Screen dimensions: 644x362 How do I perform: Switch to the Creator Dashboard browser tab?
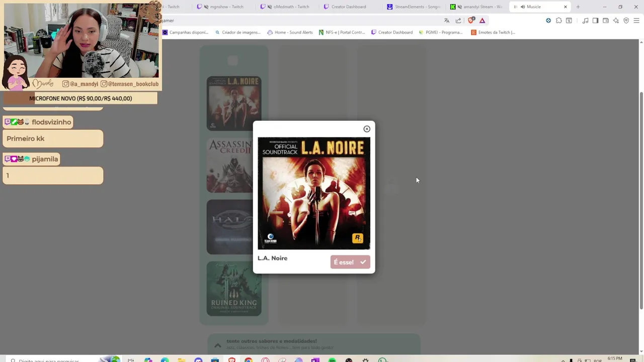pos(348,7)
